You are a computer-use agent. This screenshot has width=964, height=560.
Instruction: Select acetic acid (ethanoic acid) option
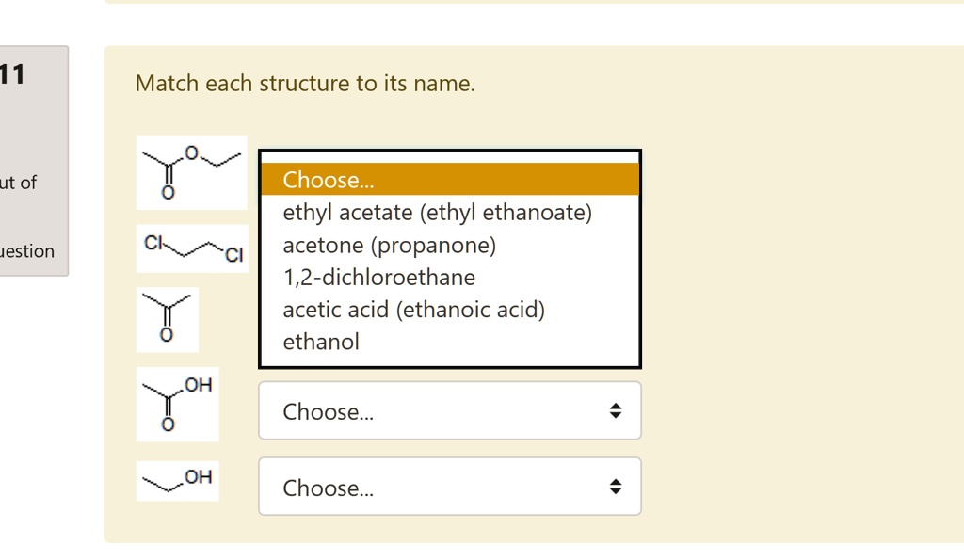[413, 310]
